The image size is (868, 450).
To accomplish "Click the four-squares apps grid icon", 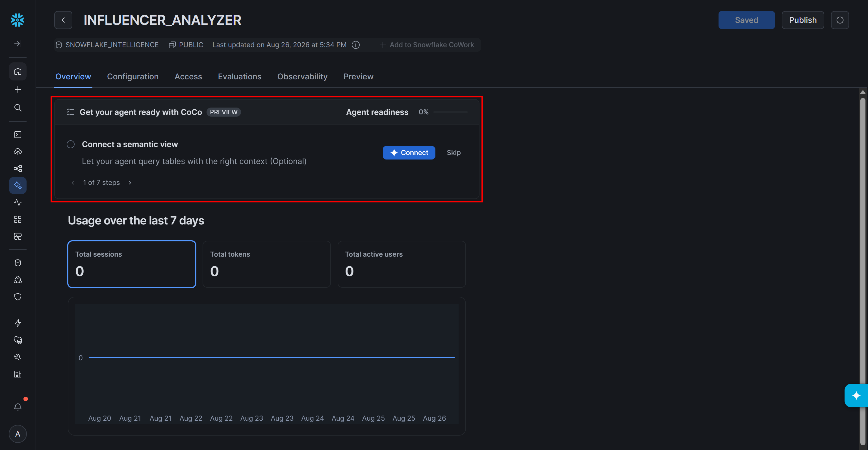I will [18, 219].
